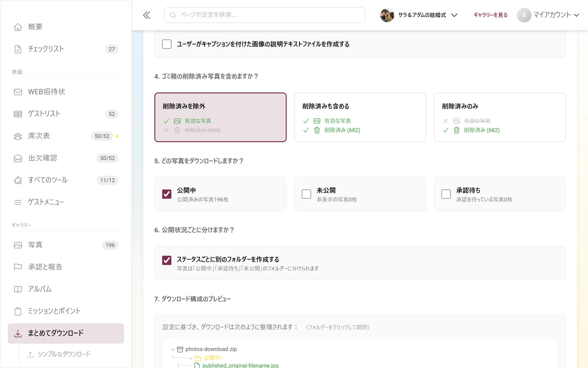Open ミッションとポイント menu entry

click(66, 312)
